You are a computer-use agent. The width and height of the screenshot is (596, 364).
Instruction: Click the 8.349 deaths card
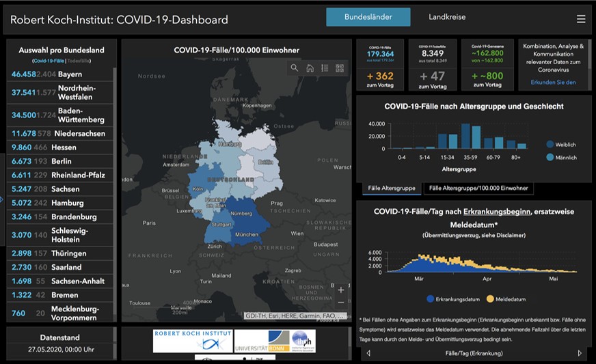[433, 53]
